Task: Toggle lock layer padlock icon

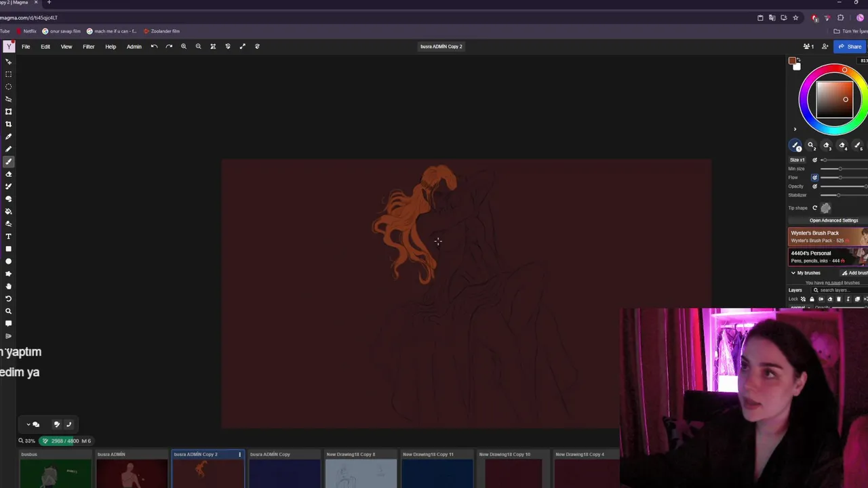Action: click(x=812, y=299)
